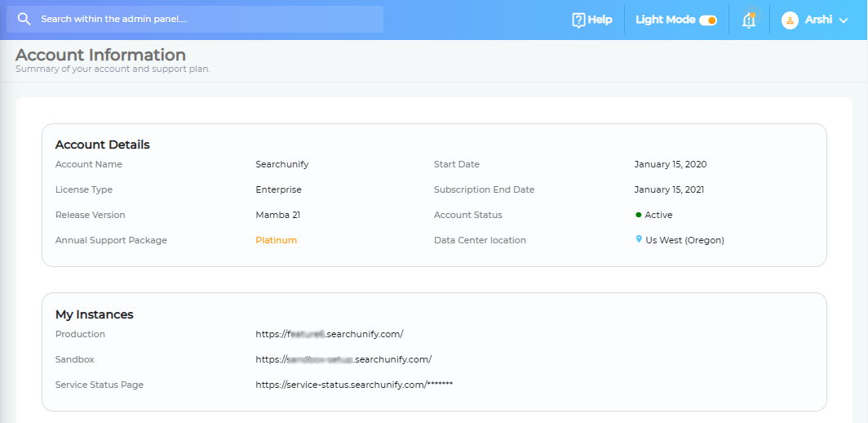Select the Mamba 21 release version value
The width and height of the screenshot is (868, 423).
pos(278,215)
